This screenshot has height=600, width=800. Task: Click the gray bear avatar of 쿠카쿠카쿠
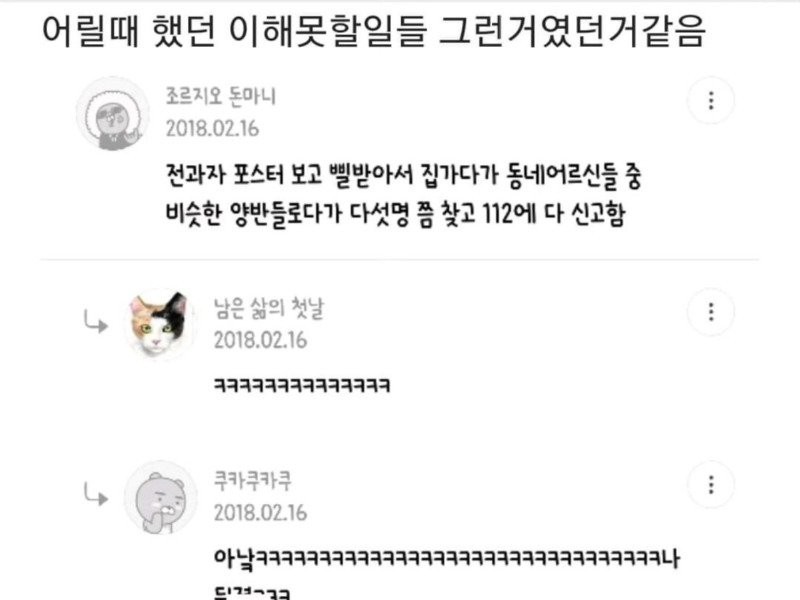coord(161,498)
